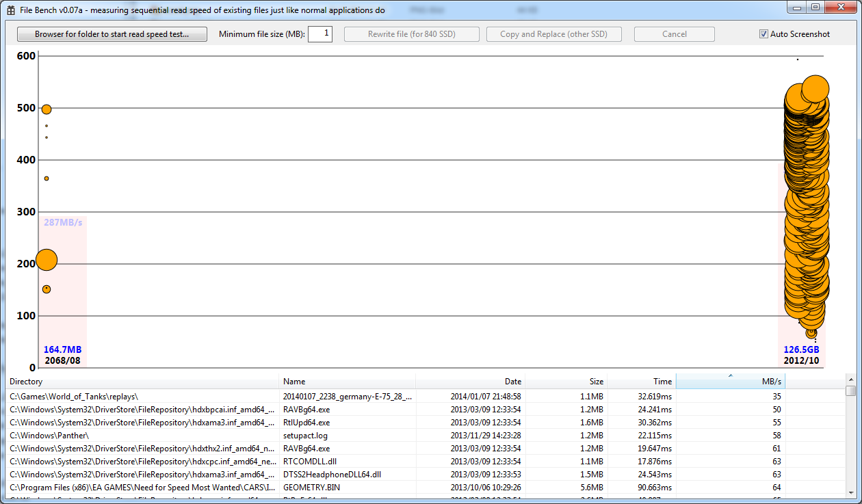The height and width of the screenshot is (504, 862).
Task: Click the 32.619ms time cell
Action: coord(653,396)
